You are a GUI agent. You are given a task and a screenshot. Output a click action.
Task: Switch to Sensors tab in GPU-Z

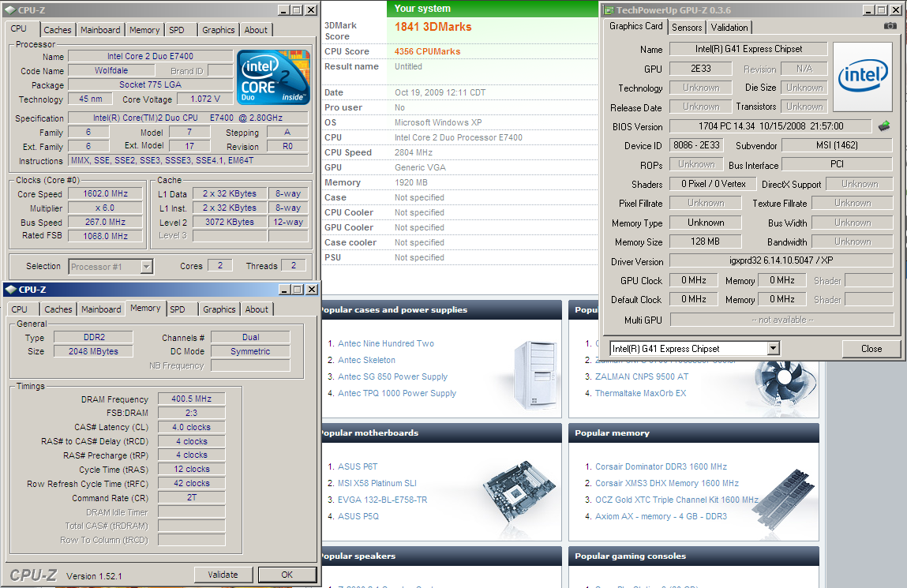coord(687,28)
